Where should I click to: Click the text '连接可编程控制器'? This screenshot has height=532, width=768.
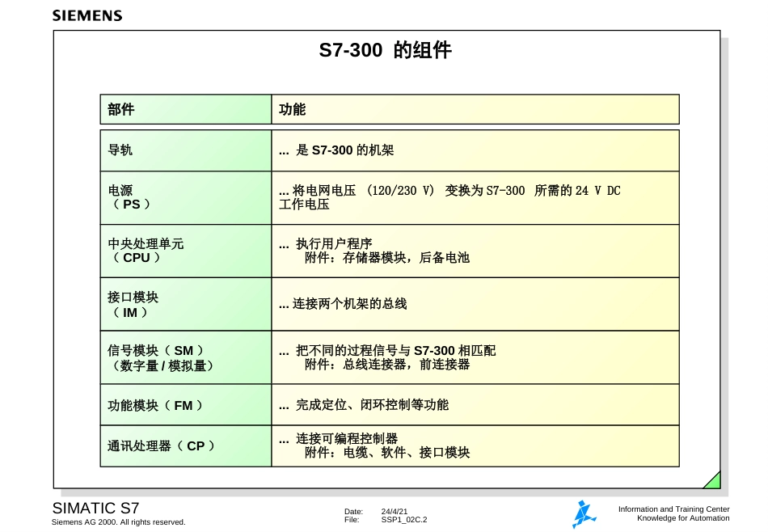[347, 438]
